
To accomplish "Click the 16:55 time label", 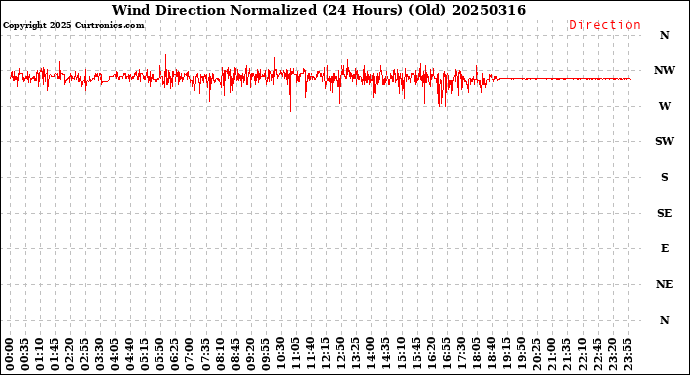I will [446, 354].
